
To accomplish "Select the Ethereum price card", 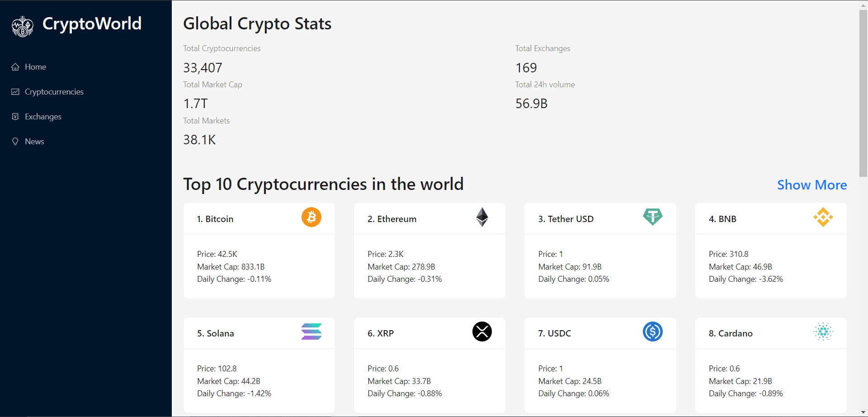I will point(429,251).
